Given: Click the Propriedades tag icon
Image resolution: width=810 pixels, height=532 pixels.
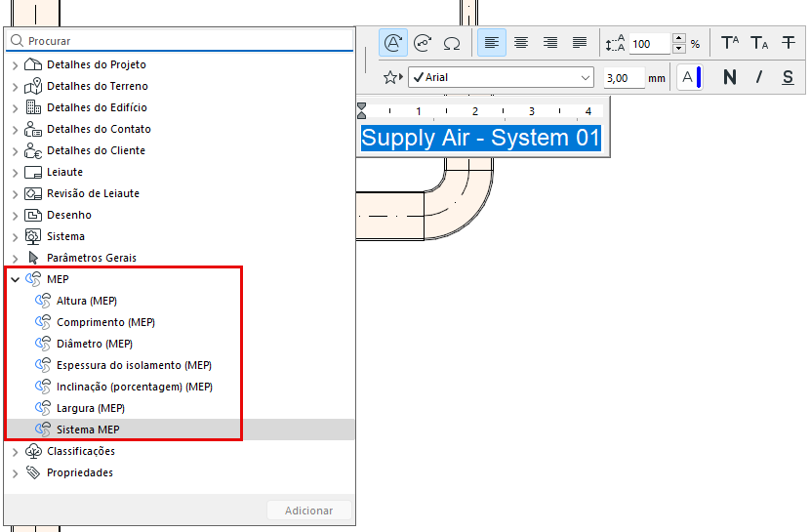Looking at the screenshot, I should click(33, 472).
